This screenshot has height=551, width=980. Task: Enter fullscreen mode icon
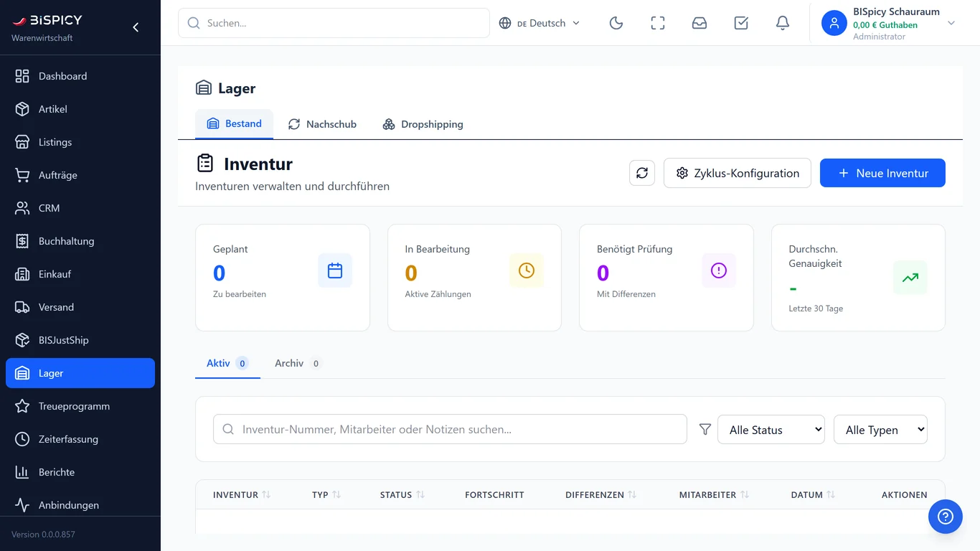pyautogui.click(x=658, y=23)
